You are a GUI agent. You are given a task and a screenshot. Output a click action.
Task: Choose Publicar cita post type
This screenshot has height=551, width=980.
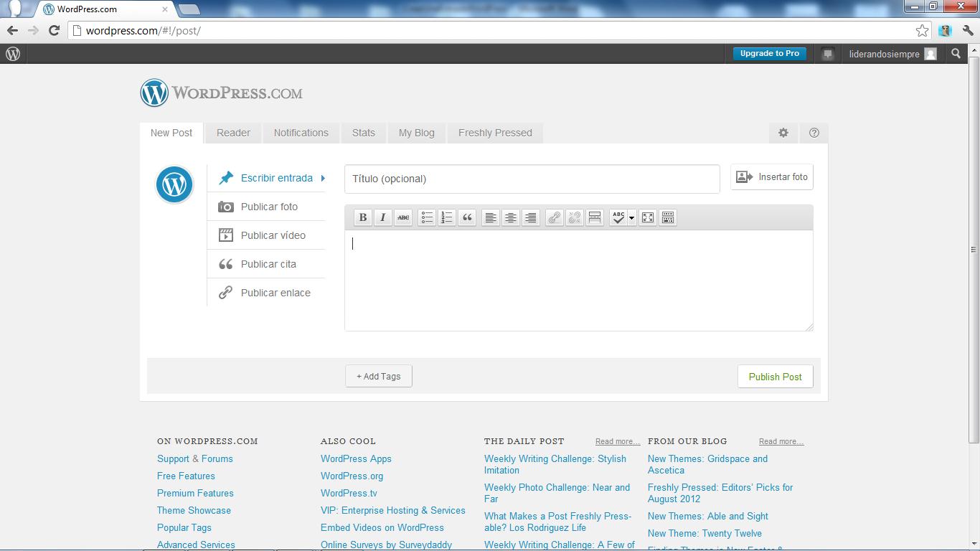click(x=266, y=264)
